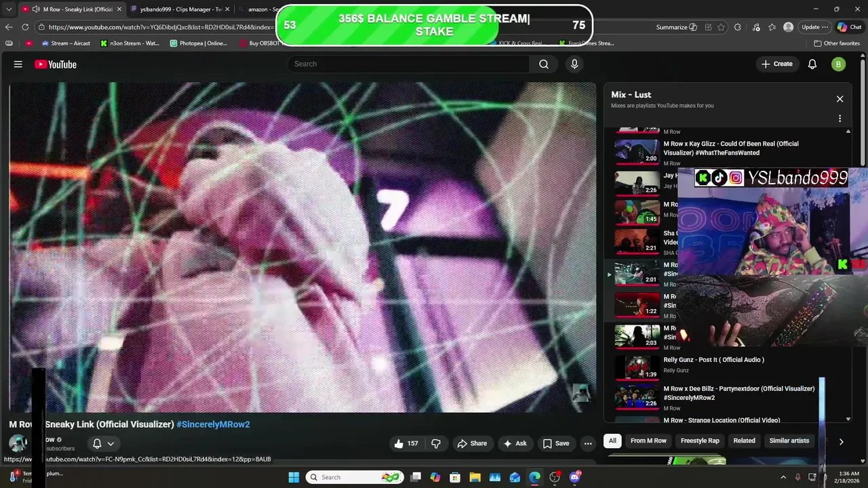868x488 pixels.
Task: Open the Windows Start menu
Action: (x=294, y=477)
